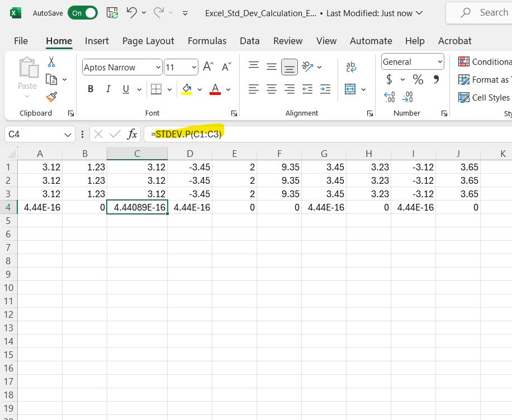Switch to the Formulas tab
The width and height of the screenshot is (512, 420).
pyautogui.click(x=207, y=41)
